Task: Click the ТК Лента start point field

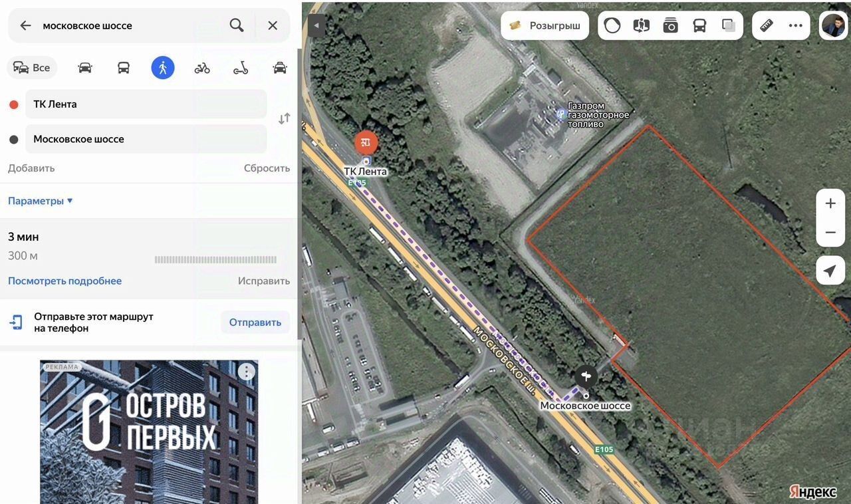Action: click(146, 104)
